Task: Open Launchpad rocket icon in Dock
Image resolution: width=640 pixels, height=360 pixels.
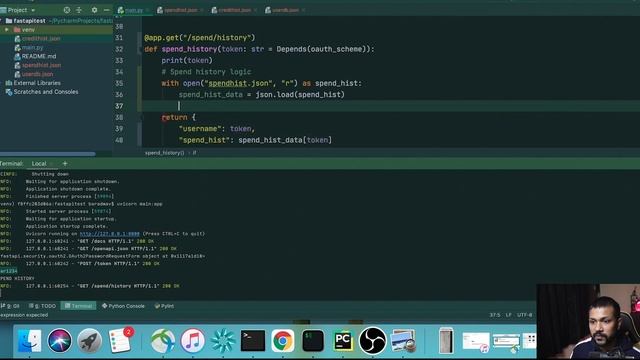Action: tap(89, 340)
